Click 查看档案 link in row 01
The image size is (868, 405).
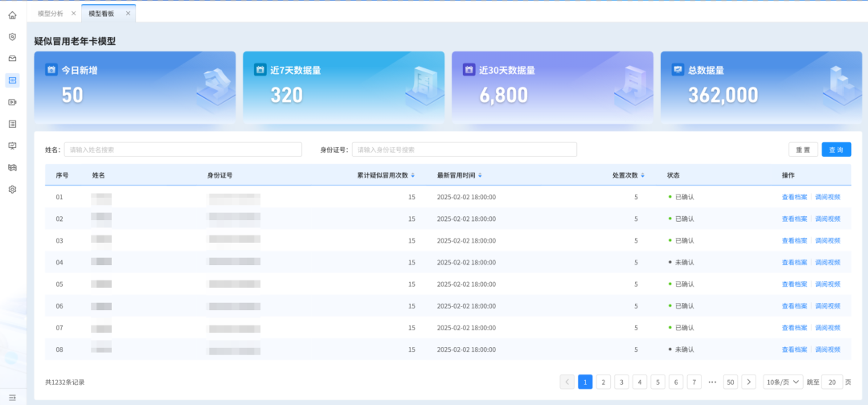click(x=794, y=197)
